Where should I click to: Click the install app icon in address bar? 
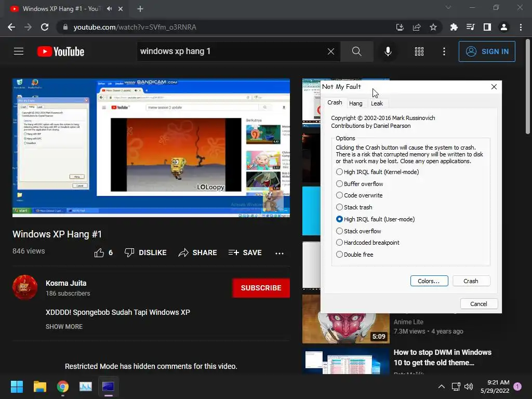[400, 27]
